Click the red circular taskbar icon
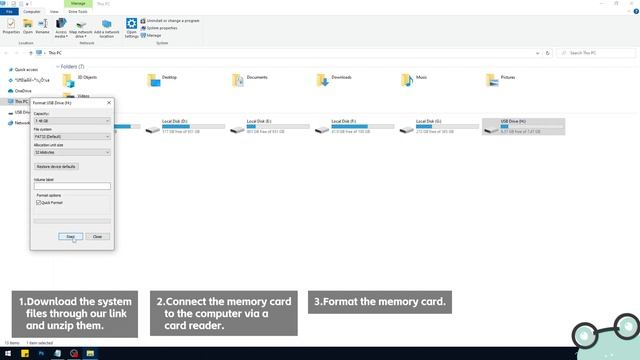 click(74, 353)
